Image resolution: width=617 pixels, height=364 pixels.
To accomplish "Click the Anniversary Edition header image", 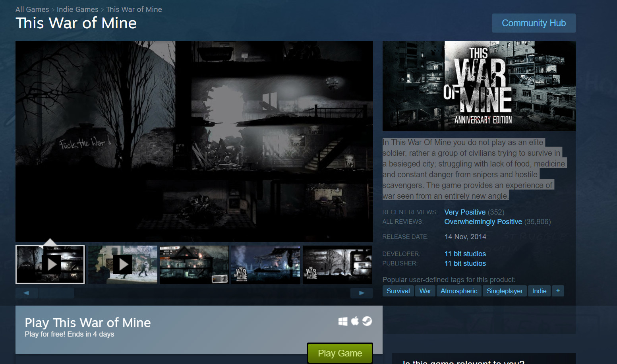I will point(479,86).
